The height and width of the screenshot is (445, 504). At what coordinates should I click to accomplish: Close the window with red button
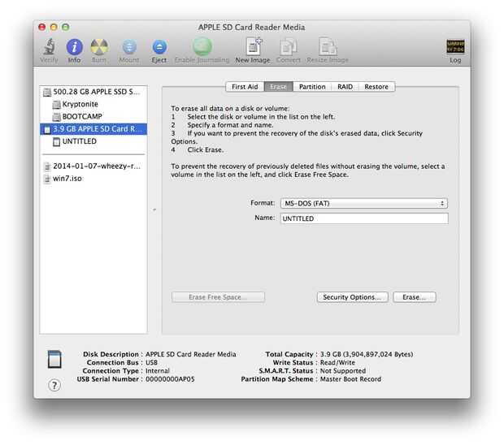coord(41,27)
